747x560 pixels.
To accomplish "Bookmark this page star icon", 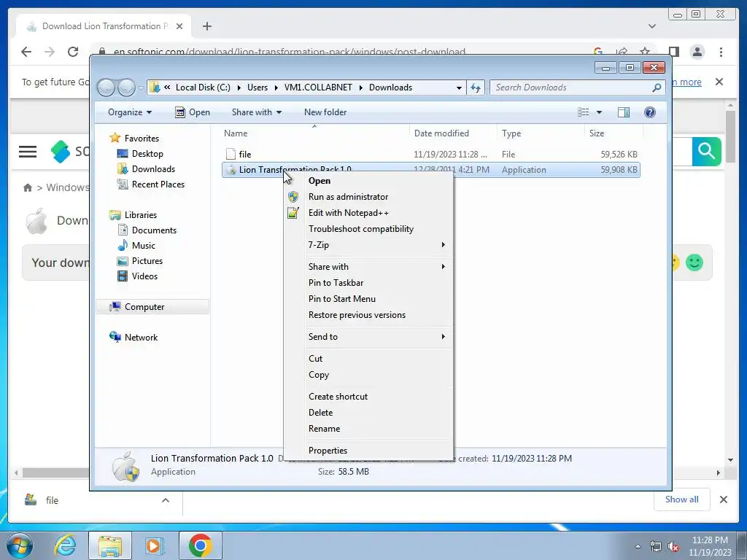I will coord(645,52).
